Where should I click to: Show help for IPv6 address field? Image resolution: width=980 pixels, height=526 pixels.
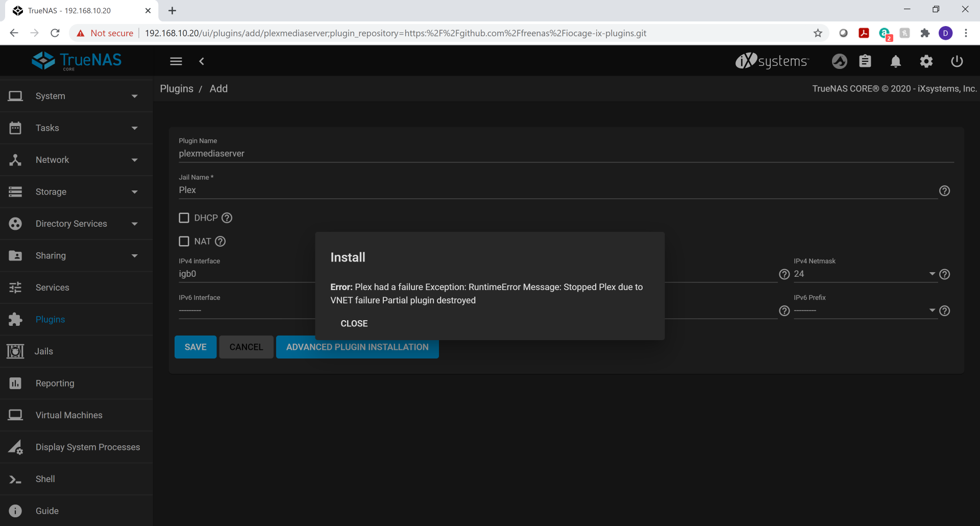[x=785, y=310]
